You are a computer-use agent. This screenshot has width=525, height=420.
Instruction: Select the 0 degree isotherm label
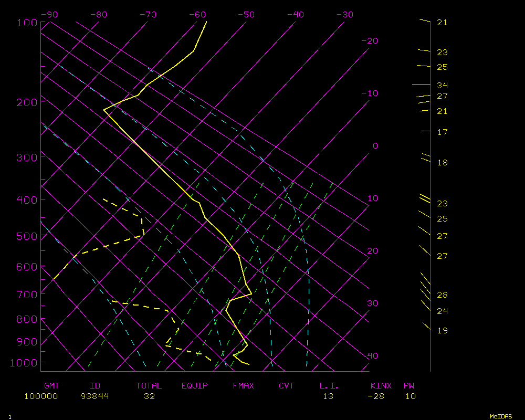pyautogui.click(x=375, y=146)
